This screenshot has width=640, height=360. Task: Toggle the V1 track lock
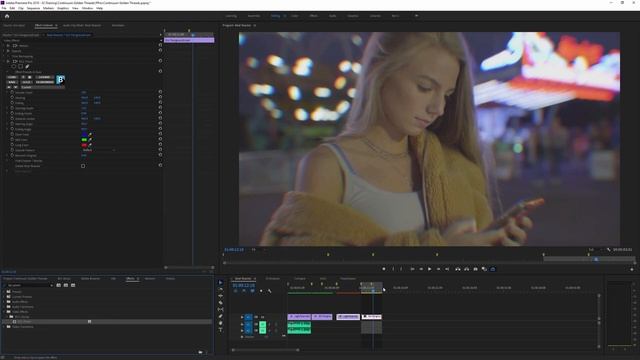pos(242,317)
